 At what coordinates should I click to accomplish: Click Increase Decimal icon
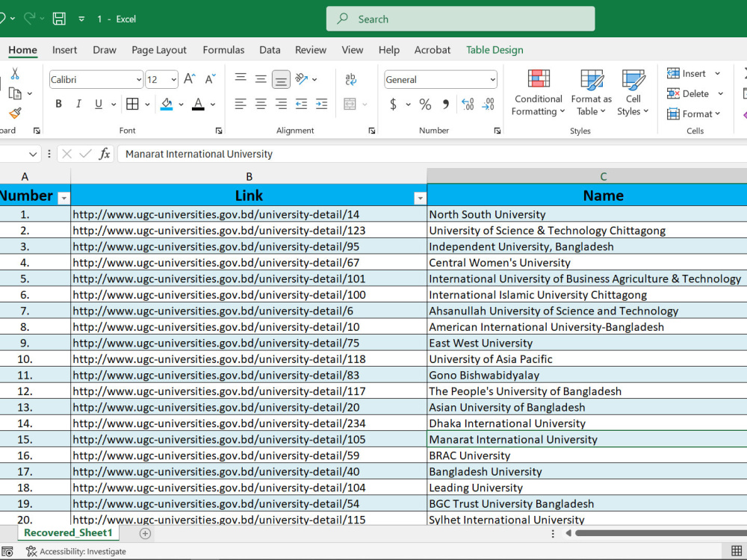468,104
